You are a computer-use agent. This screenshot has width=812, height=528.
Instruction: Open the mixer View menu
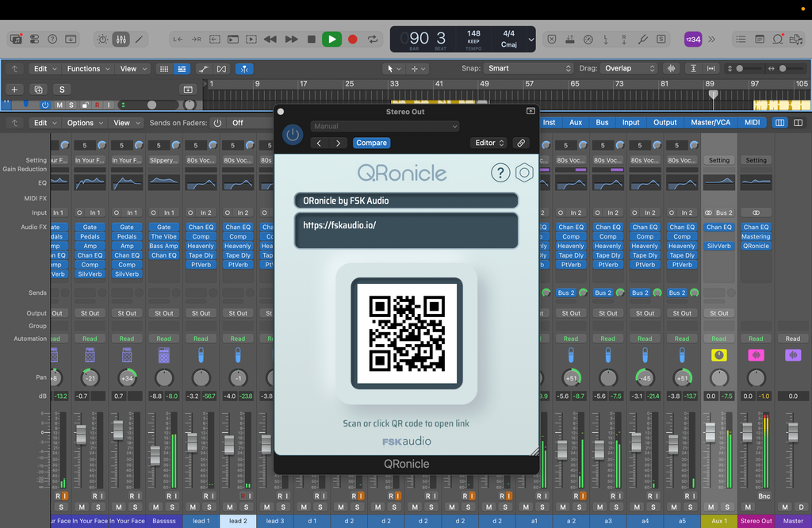pyautogui.click(x=126, y=123)
